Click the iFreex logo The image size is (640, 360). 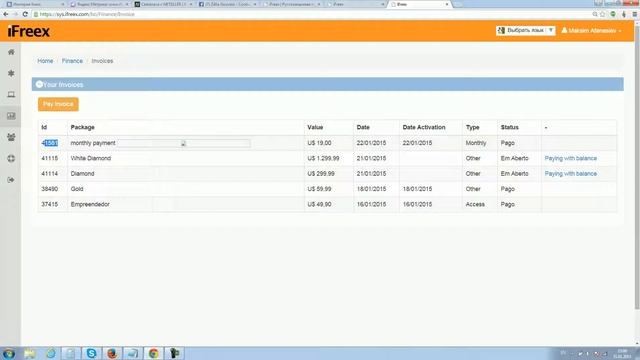click(29, 31)
